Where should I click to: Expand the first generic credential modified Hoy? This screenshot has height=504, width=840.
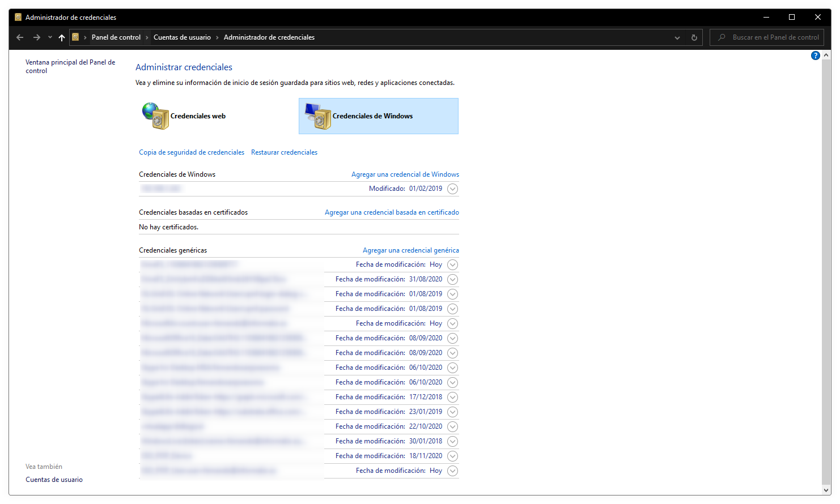point(452,264)
